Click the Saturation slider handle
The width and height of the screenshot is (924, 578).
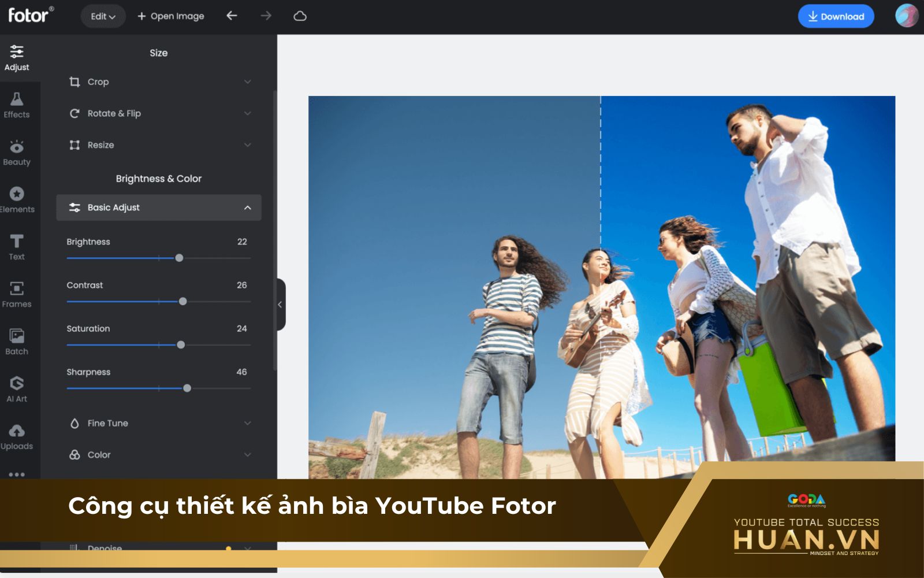(x=181, y=344)
